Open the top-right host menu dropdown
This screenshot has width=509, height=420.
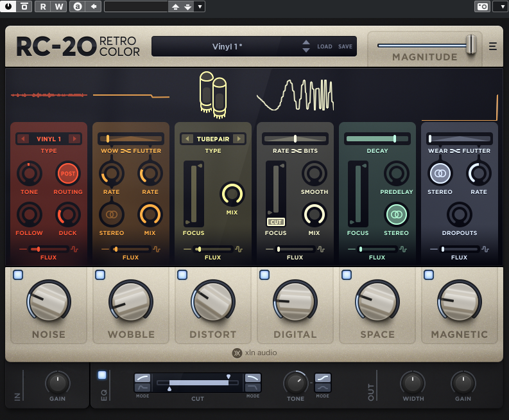(x=501, y=6)
